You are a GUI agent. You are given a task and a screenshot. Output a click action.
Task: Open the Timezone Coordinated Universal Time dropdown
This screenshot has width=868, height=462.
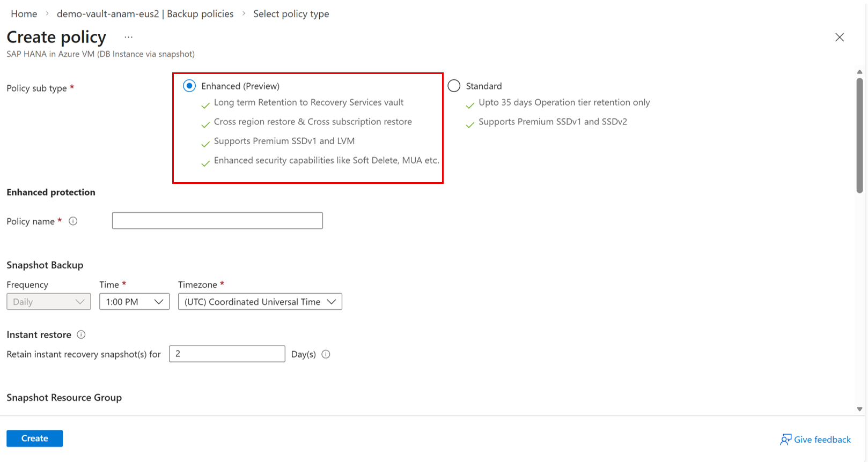pos(260,302)
